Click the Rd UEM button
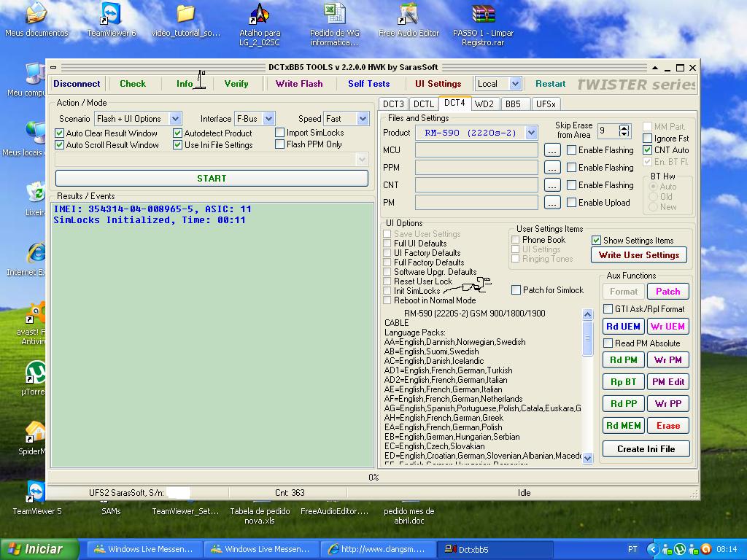This screenshot has height=560, width=747. [623, 327]
